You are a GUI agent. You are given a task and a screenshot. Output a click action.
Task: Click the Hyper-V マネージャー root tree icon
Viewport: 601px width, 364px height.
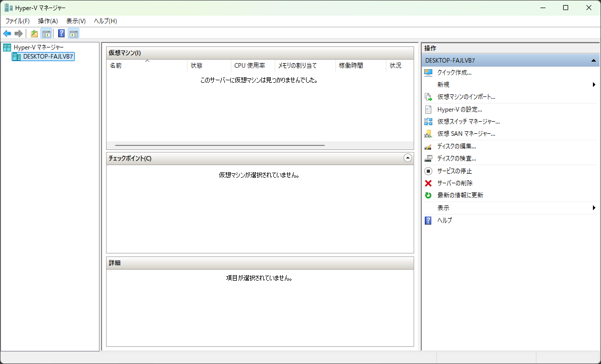pyautogui.click(x=7, y=47)
